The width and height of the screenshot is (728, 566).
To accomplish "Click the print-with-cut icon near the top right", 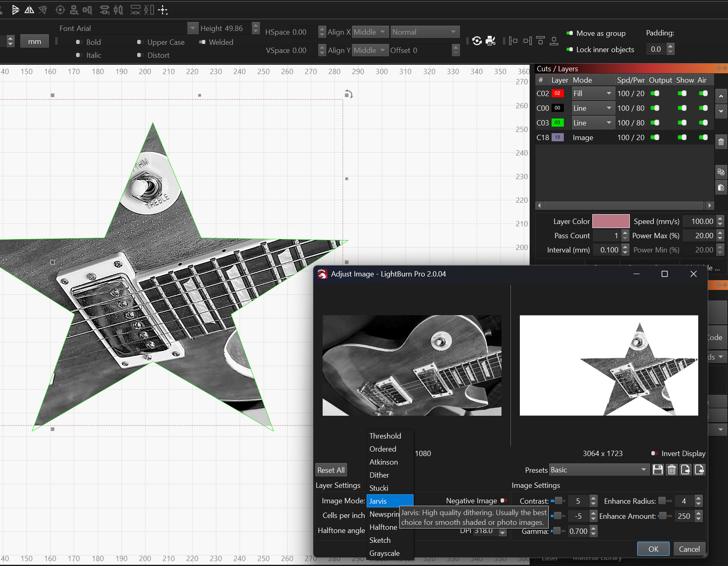I will (x=490, y=41).
